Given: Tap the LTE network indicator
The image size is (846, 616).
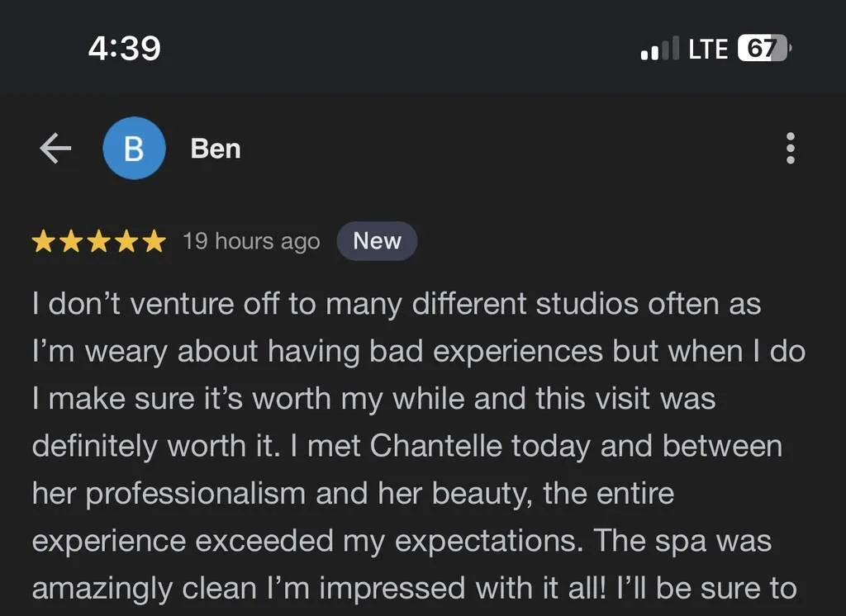Looking at the screenshot, I should (708, 49).
